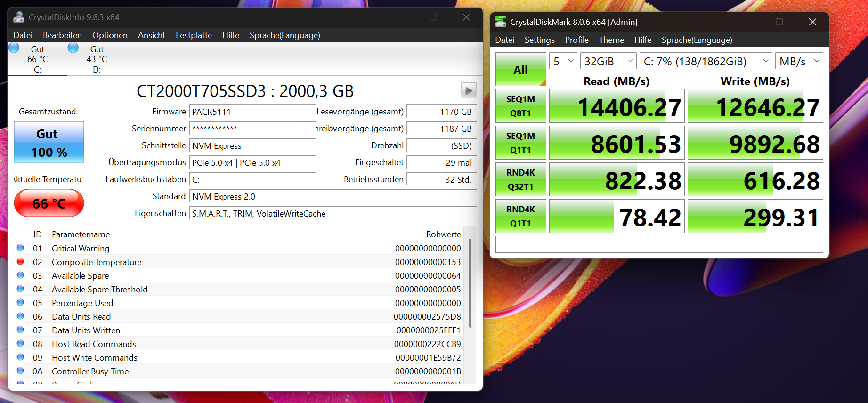This screenshot has width=868, height=403.
Task: Click the Rohwerte column header
Action: (x=415, y=234)
